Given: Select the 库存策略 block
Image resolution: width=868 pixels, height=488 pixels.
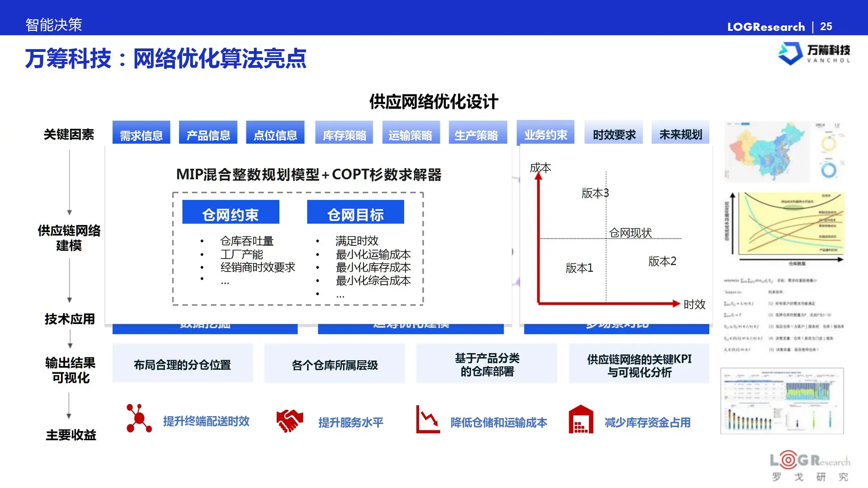Looking at the screenshot, I should [344, 132].
